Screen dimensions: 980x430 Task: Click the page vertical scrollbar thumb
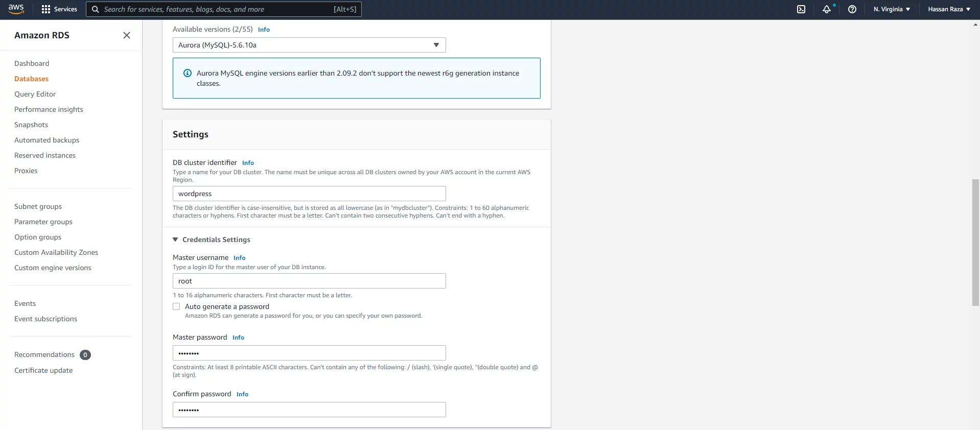click(975, 243)
